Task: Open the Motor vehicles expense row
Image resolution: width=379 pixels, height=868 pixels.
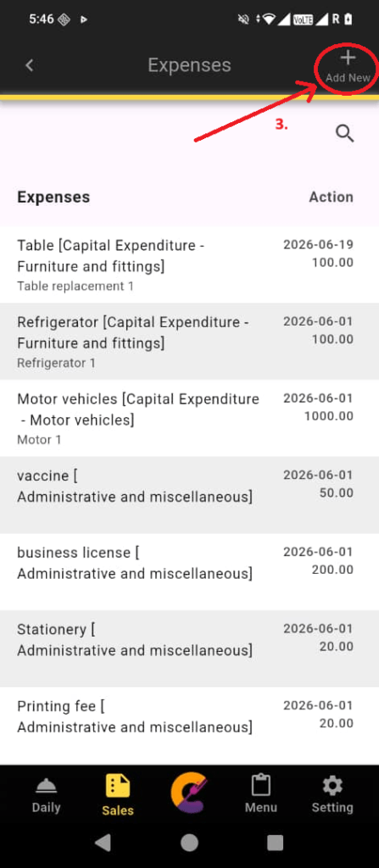Action: (190, 419)
